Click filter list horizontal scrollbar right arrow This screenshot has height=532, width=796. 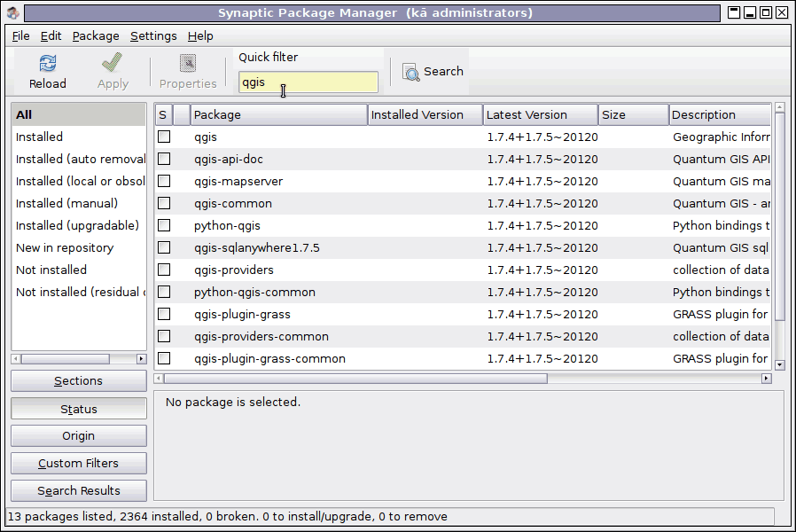coord(141,359)
